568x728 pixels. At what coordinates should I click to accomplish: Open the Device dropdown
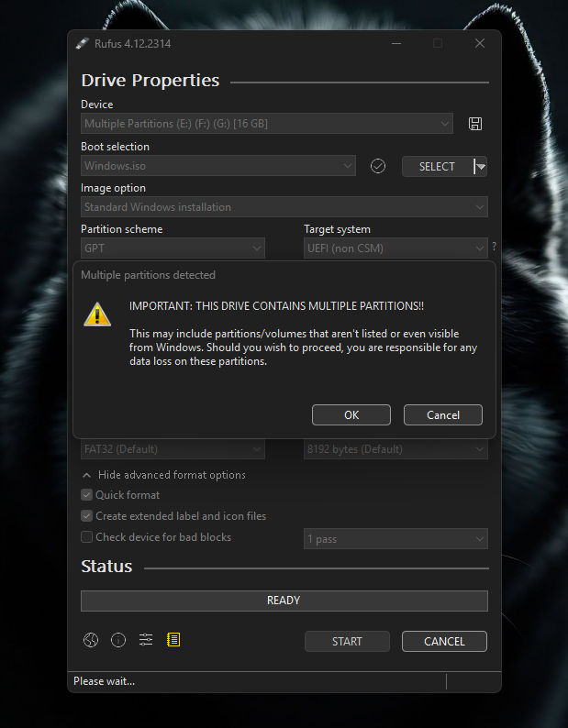tap(267, 124)
